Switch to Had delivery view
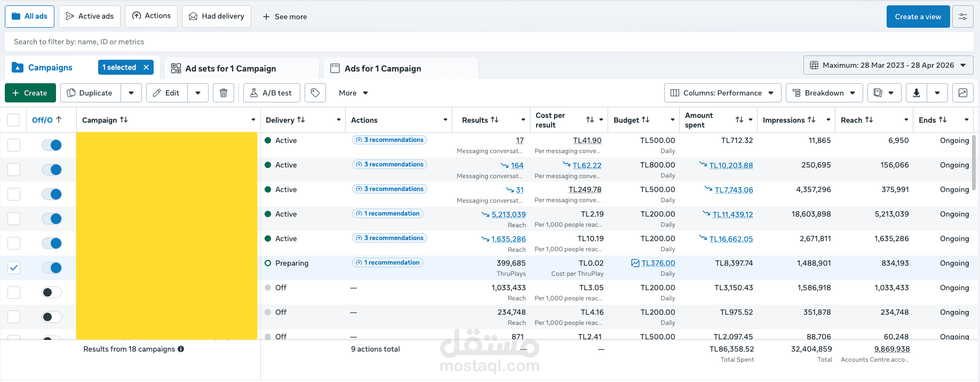Image resolution: width=980 pixels, height=382 pixels. coord(217,17)
